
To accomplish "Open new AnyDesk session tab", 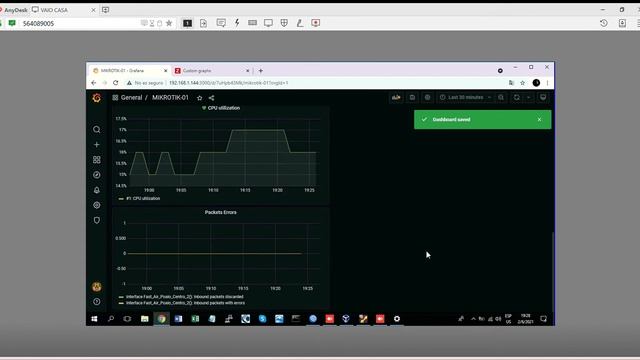I will click(x=105, y=10).
